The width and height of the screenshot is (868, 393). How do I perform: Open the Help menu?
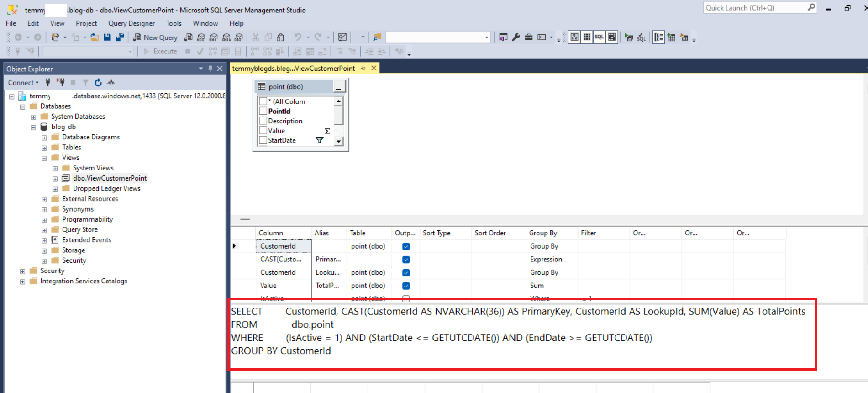coord(237,23)
